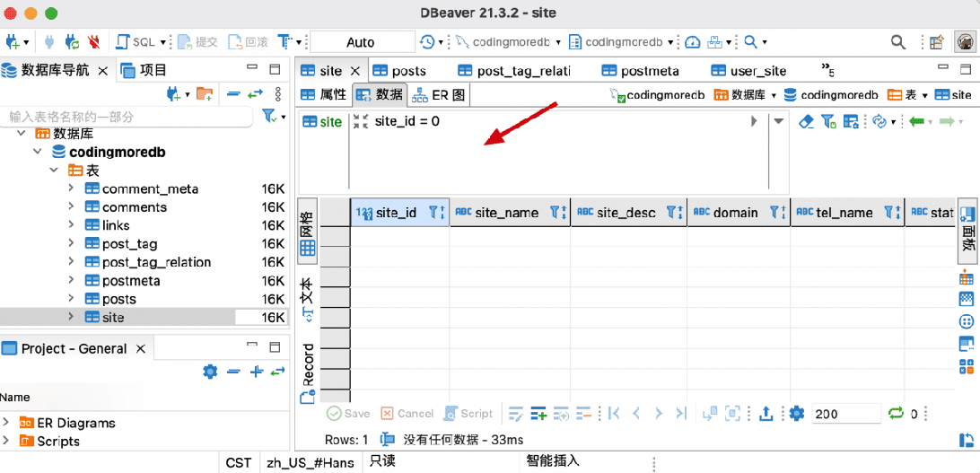Image resolution: width=980 pixels, height=473 pixels.
Task: Switch to the postmeta editor tab
Action: tap(641, 71)
